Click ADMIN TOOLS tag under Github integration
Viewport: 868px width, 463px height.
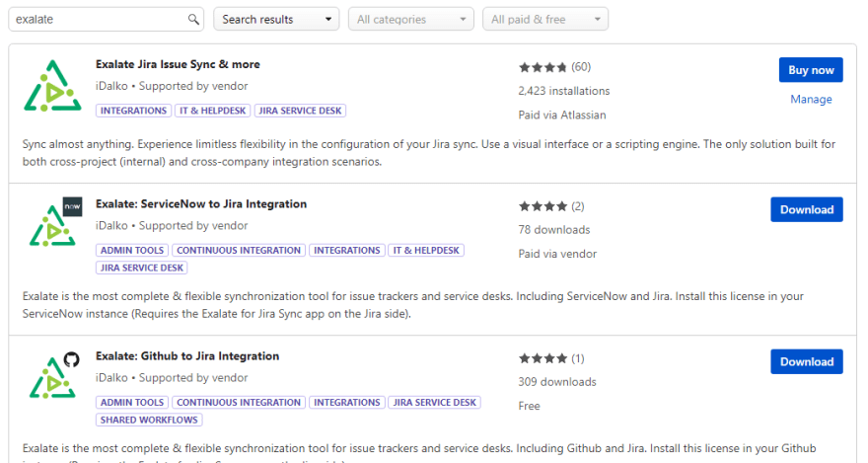(132, 403)
